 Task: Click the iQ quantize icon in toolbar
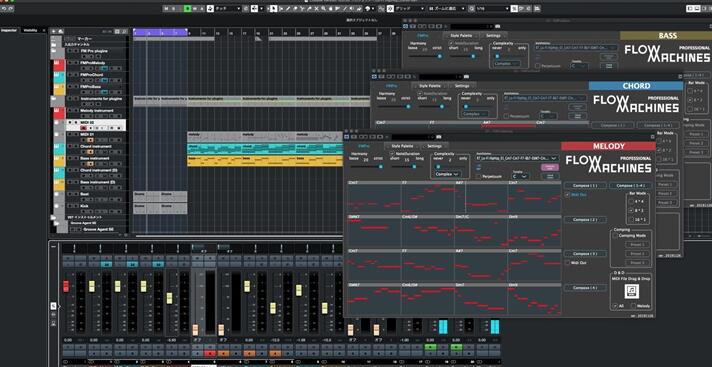click(472, 9)
